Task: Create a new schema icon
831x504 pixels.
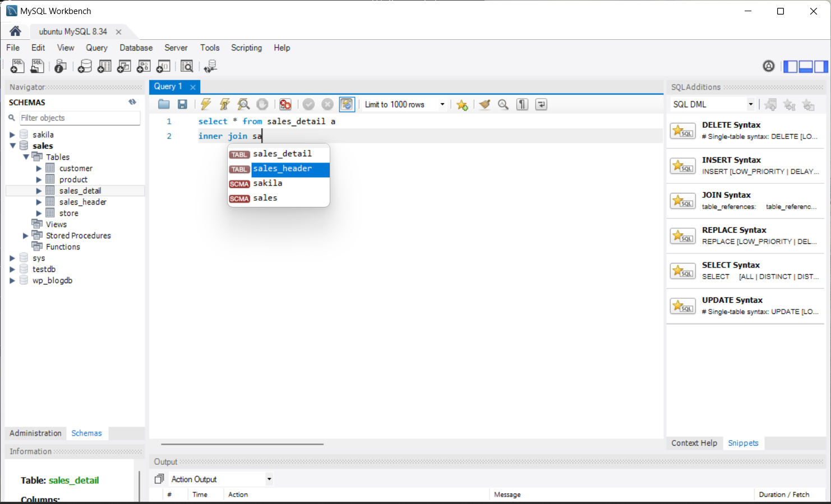Action: [x=85, y=66]
